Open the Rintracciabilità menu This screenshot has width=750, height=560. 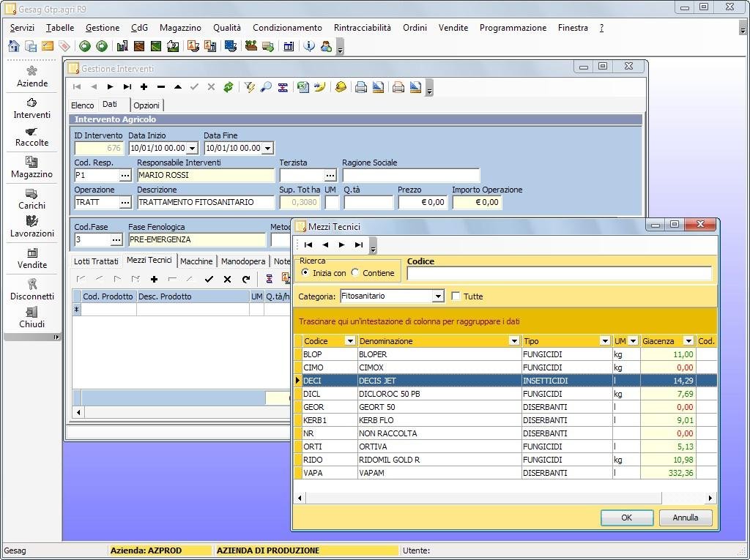pos(362,28)
